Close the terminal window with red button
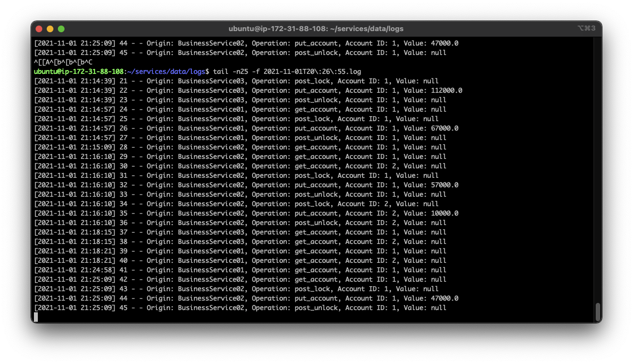 click(39, 29)
